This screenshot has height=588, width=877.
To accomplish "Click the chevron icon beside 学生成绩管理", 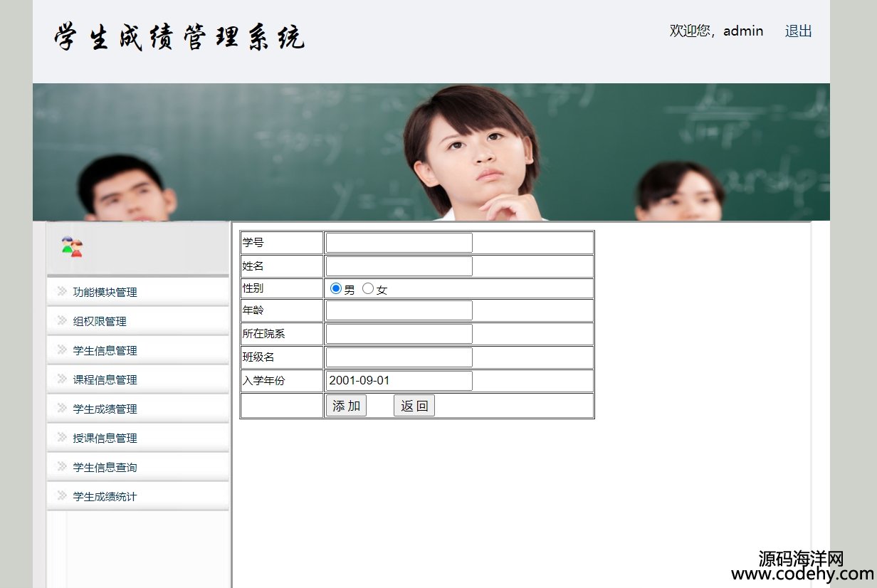I will tap(62, 408).
